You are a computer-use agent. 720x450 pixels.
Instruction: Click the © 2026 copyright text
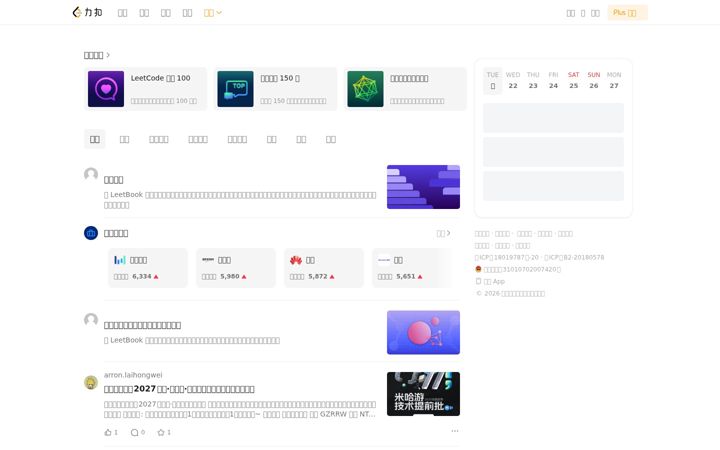[511, 293]
